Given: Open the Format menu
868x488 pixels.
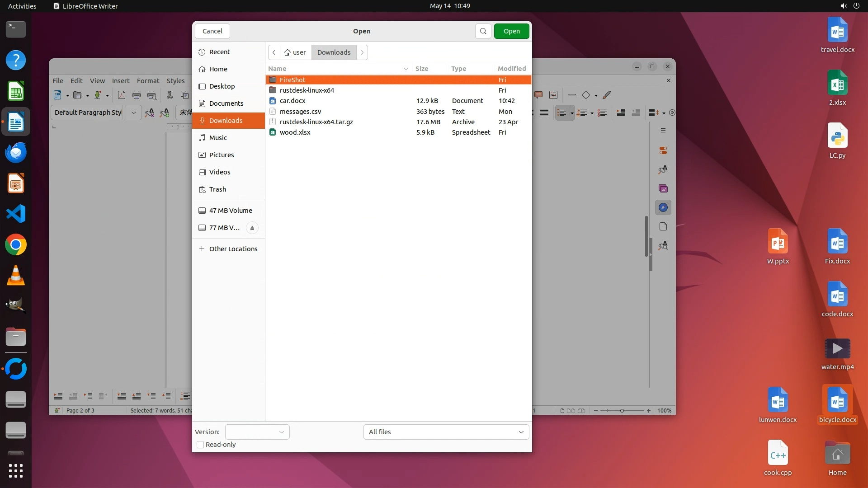Looking at the screenshot, I should point(148,81).
